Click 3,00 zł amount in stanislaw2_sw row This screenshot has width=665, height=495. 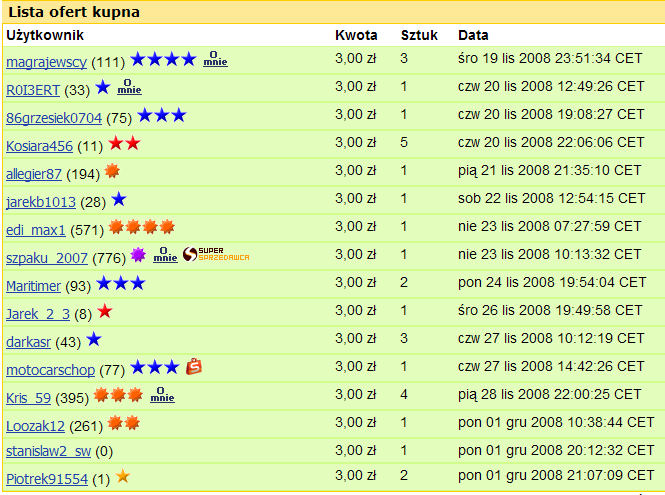pos(356,450)
